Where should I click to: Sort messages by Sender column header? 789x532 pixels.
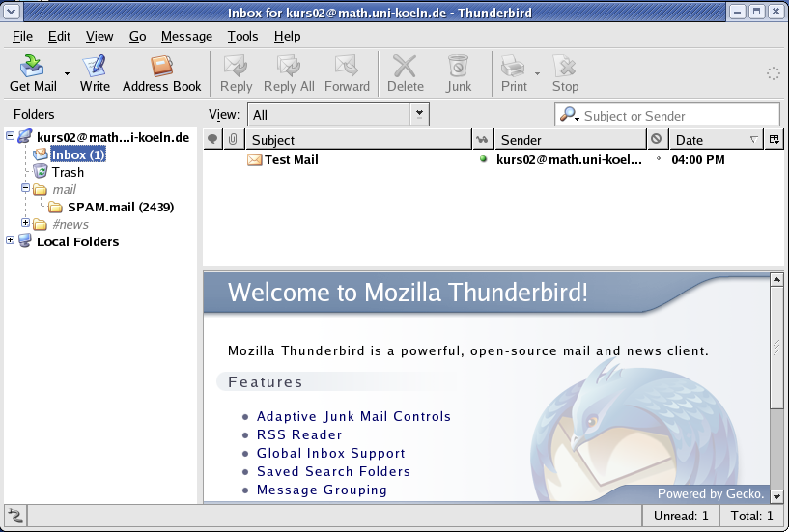571,139
